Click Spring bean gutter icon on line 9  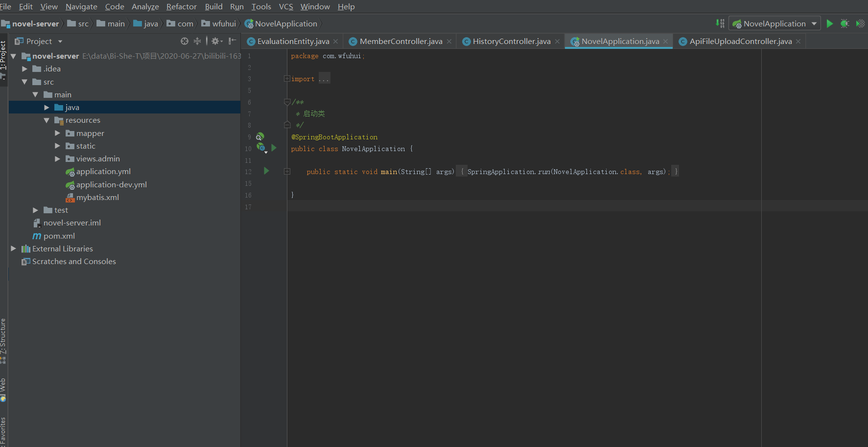[x=260, y=136]
